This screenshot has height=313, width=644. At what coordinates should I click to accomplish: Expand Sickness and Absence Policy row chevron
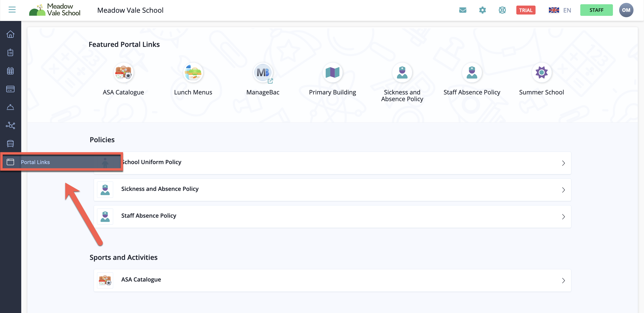click(x=563, y=190)
